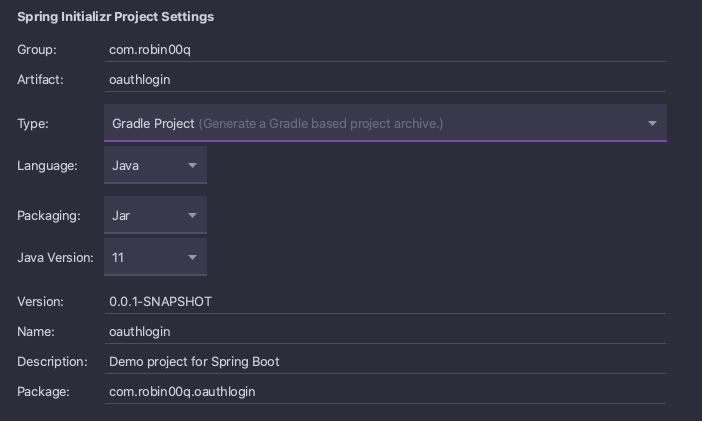This screenshot has height=421, width=702.
Task: Click the Version field showing 0.0.1-SNAPSHOT
Action: pyautogui.click(x=385, y=301)
